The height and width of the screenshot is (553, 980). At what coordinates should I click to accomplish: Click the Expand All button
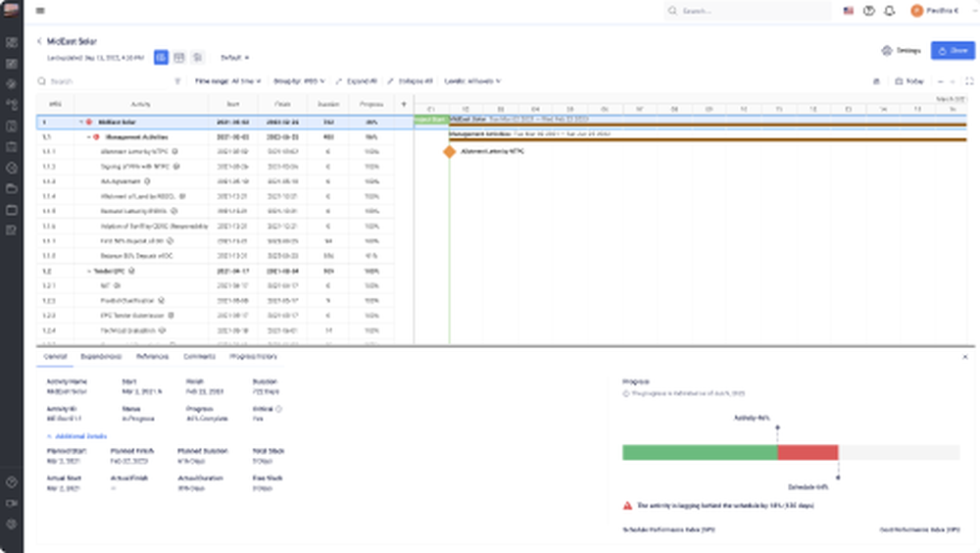click(357, 81)
